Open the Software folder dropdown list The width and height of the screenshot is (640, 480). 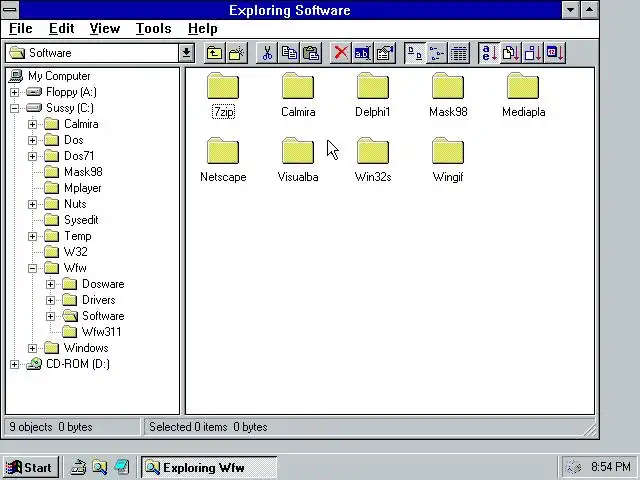pos(187,53)
